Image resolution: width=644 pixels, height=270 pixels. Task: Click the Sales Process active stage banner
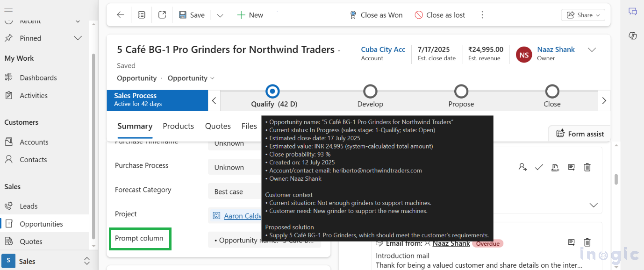(x=157, y=100)
